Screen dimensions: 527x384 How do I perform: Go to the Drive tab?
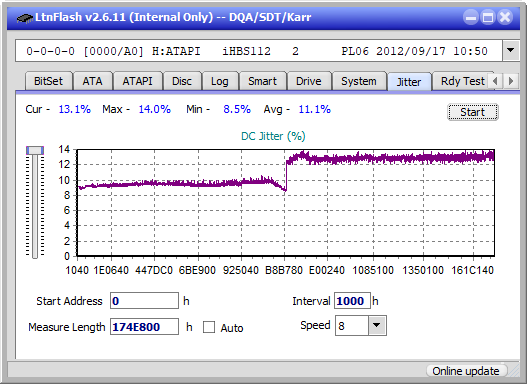tap(309, 81)
